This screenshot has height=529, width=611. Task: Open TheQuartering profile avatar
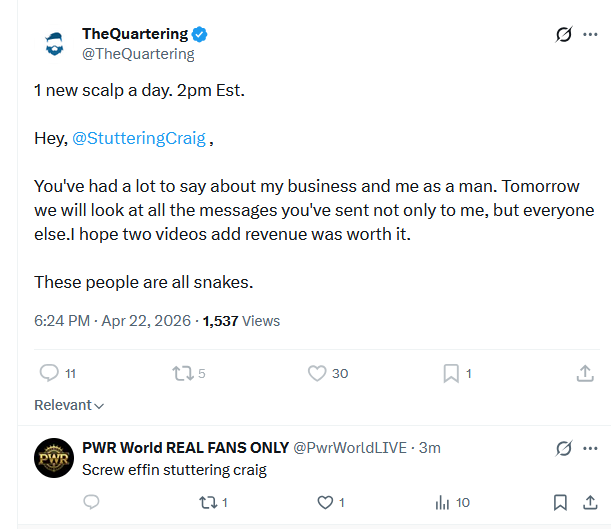coord(54,44)
